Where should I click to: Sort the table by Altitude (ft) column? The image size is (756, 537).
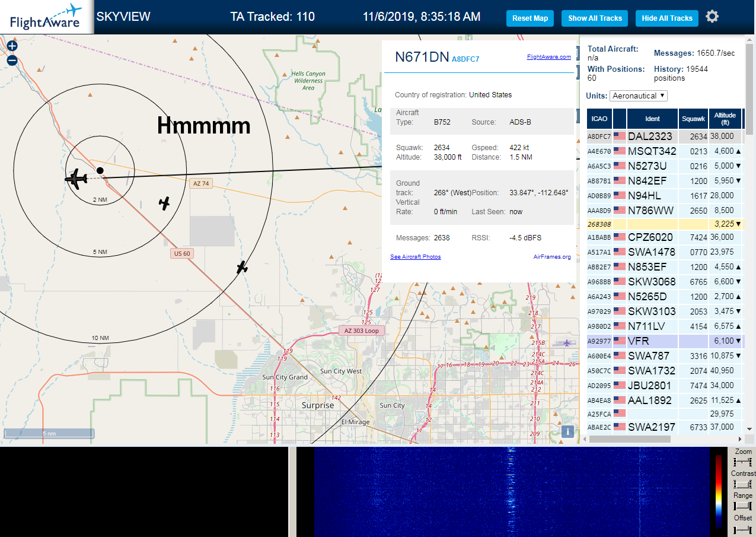click(725, 119)
